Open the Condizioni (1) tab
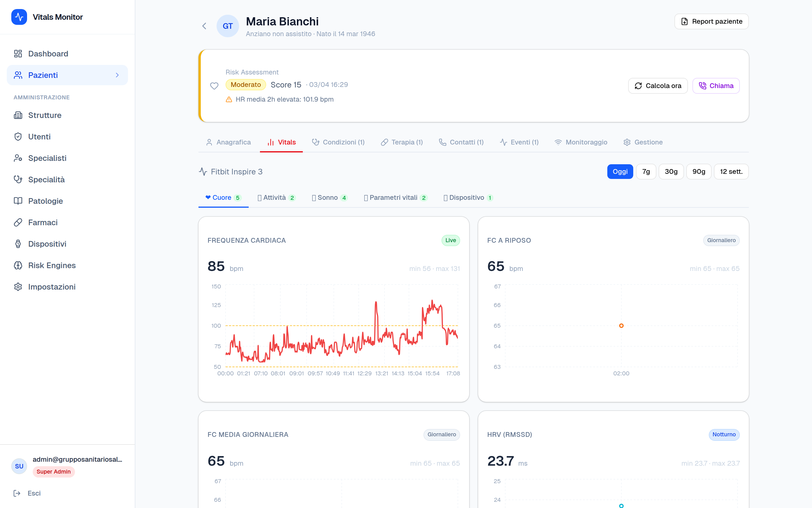 [x=338, y=143]
